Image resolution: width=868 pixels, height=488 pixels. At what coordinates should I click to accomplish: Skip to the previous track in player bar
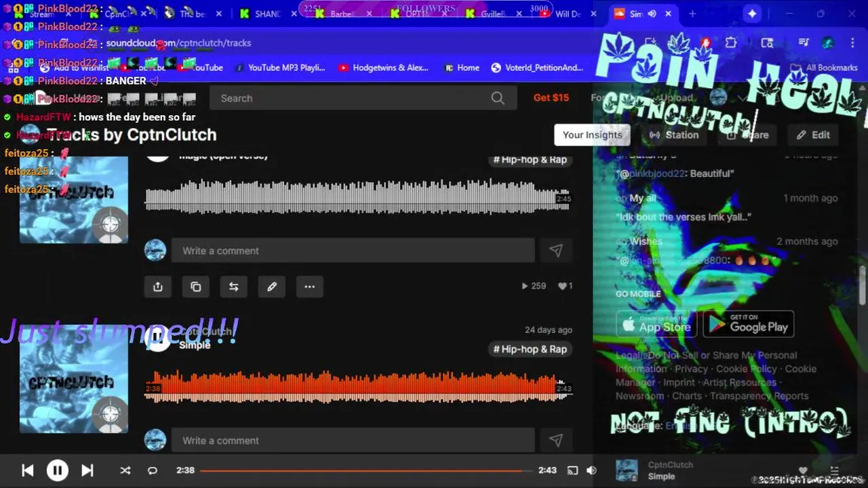[x=28, y=470]
